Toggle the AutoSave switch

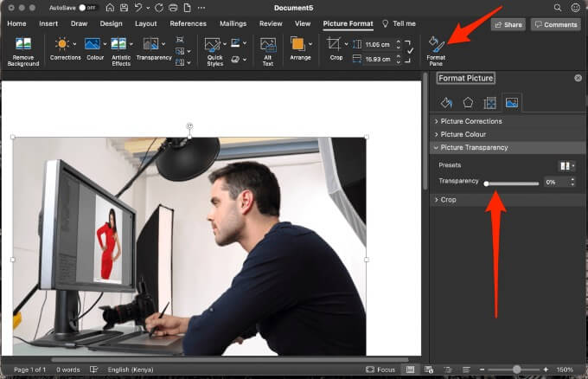88,7
